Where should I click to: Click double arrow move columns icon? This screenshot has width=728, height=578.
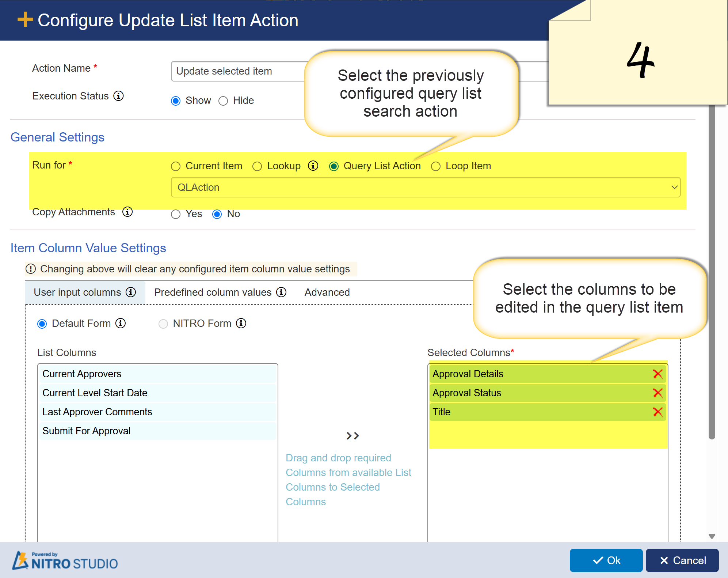(x=352, y=435)
